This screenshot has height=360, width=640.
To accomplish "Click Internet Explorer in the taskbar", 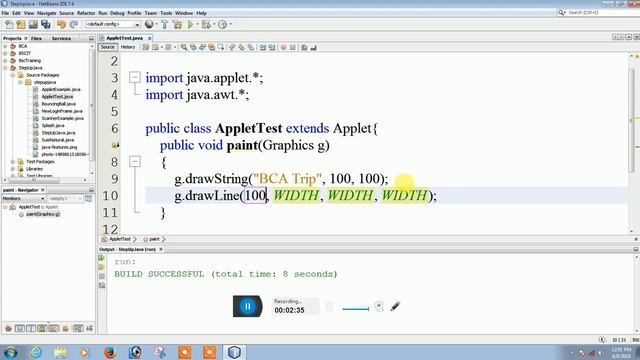I will pyautogui.click(x=36, y=352).
